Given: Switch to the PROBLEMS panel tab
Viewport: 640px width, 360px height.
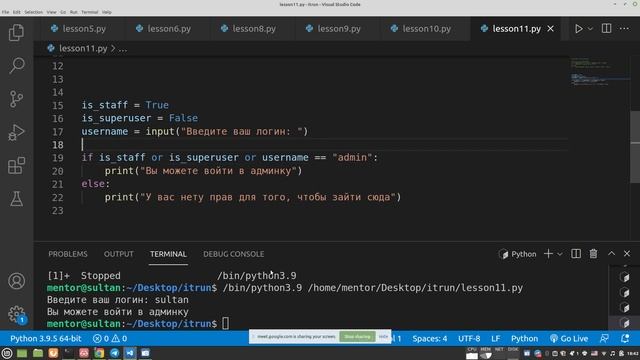Looking at the screenshot, I should (68, 254).
